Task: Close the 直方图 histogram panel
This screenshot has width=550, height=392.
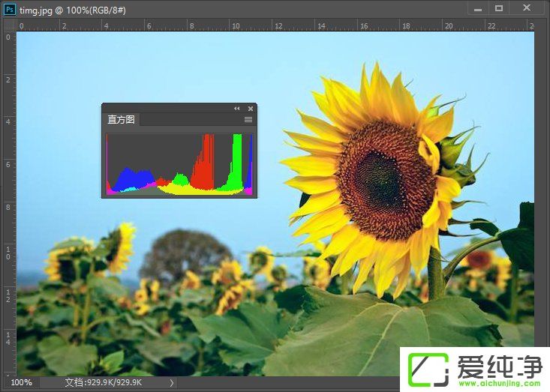Action: [x=251, y=109]
